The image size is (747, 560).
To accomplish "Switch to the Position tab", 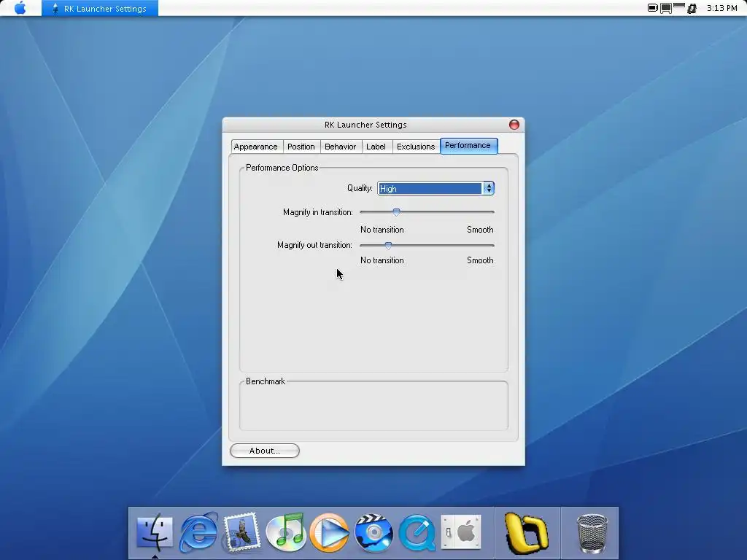I will [x=301, y=147].
